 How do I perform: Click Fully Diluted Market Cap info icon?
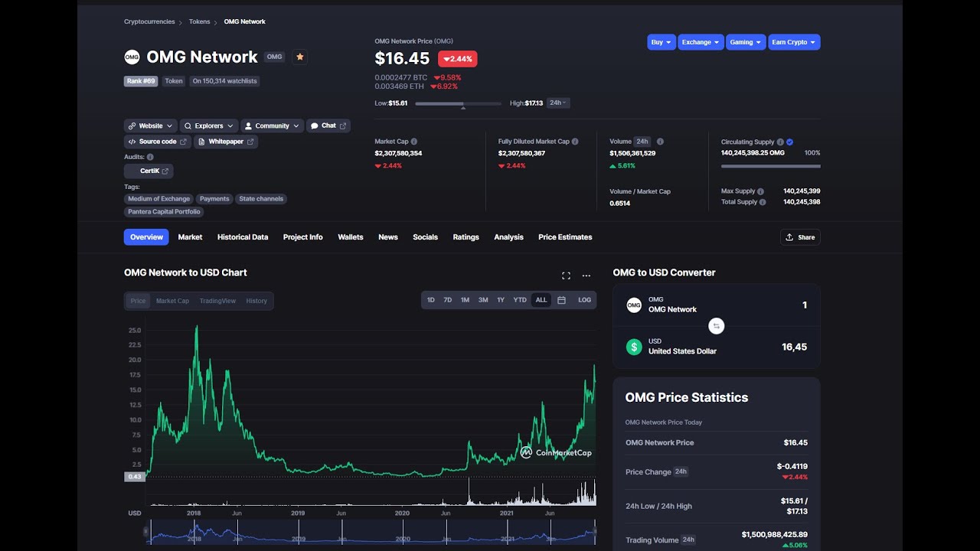[x=575, y=142]
